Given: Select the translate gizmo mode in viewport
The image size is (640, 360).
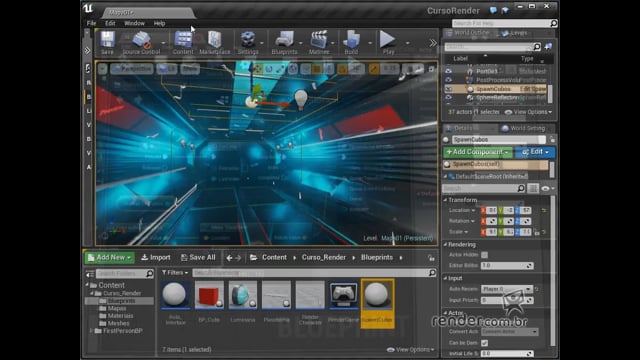Looking at the screenshot, I should pyautogui.click(x=258, y=69).
